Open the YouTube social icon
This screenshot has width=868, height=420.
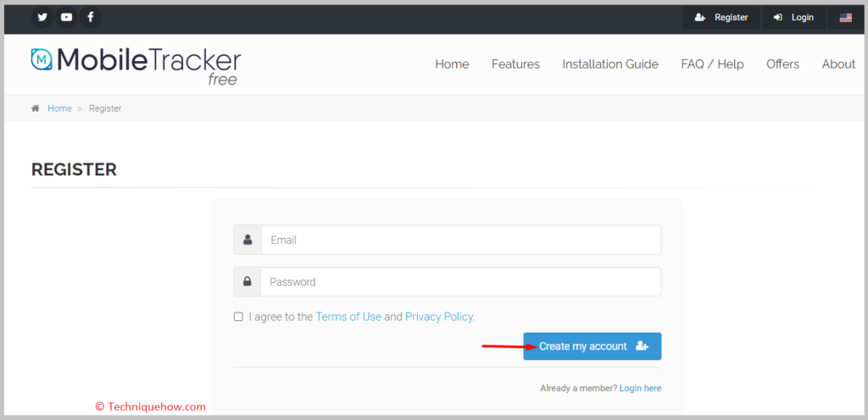pyautogui.click(x=66, y=17)
